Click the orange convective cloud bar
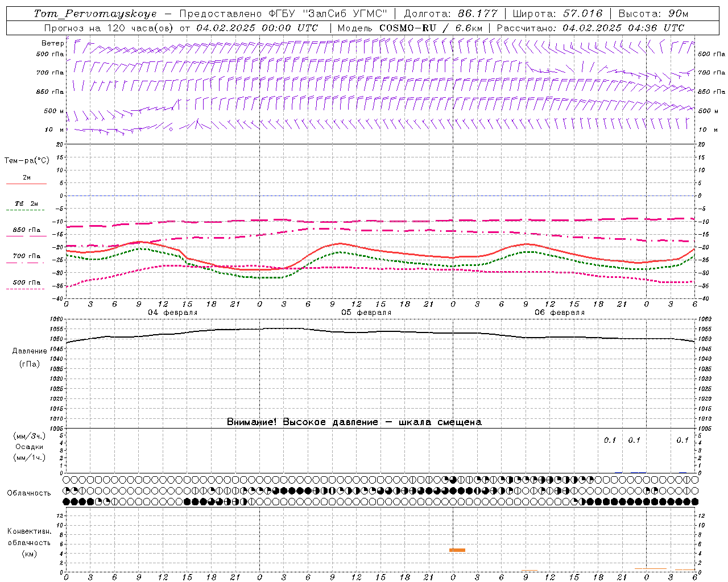Image resolution: width=728 pixels, height=582 pixels. (457, 550)
